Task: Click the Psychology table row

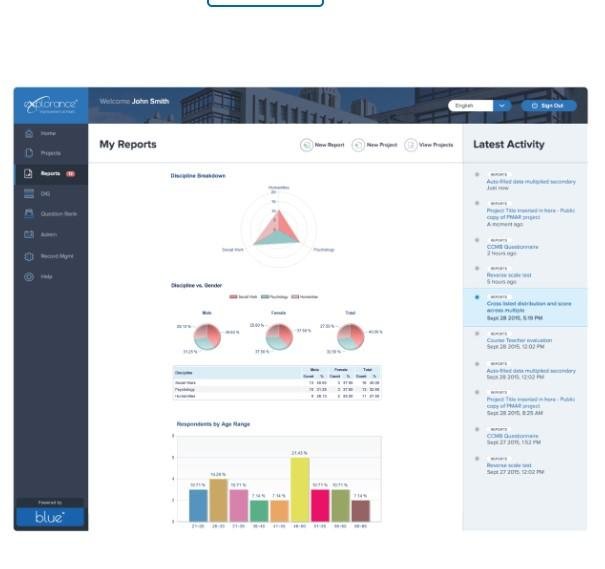Action: point(277,390)
